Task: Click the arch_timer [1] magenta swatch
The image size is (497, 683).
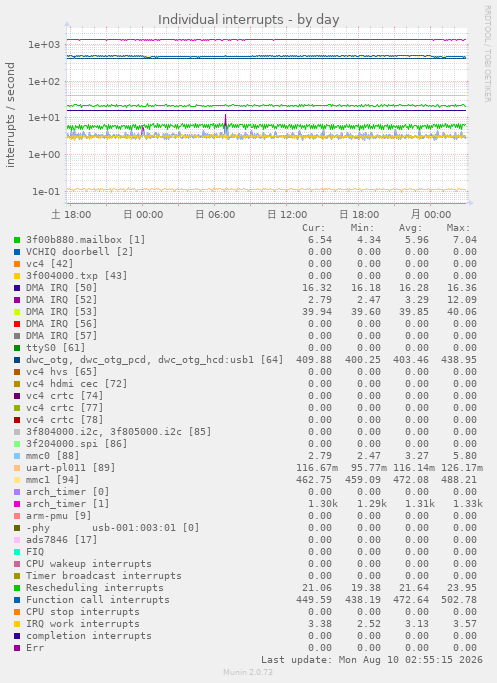Action: [x=17, y=504]
